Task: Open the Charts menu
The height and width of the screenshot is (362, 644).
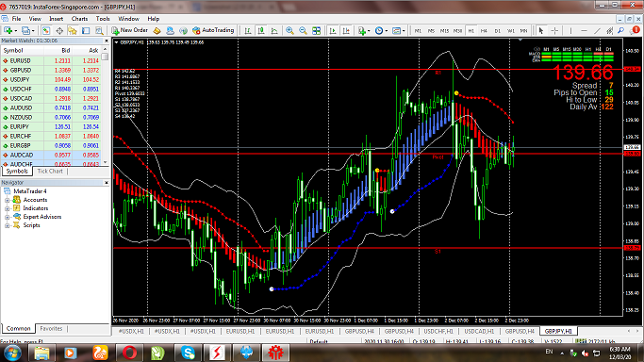Action: tap(79, 19)
